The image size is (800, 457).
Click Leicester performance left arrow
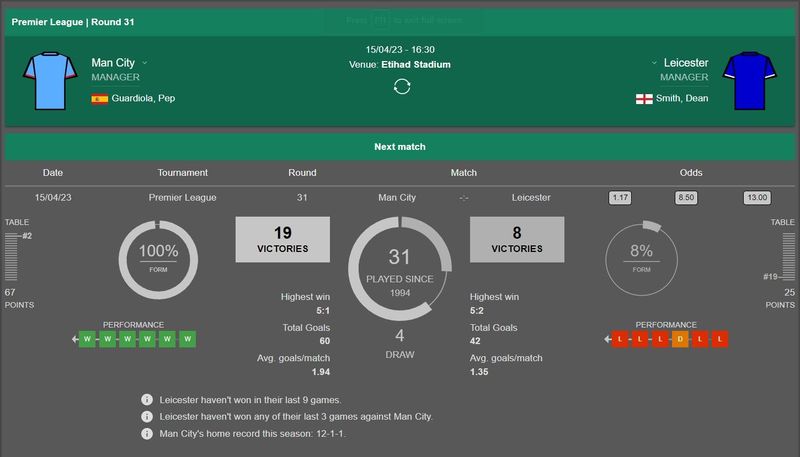tap(608, 339)
